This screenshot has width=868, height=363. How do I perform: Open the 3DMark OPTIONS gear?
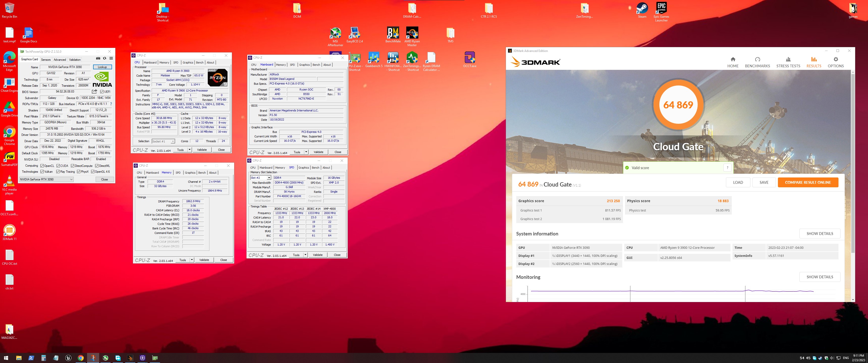pyautogui.click(x=836, y=62)
